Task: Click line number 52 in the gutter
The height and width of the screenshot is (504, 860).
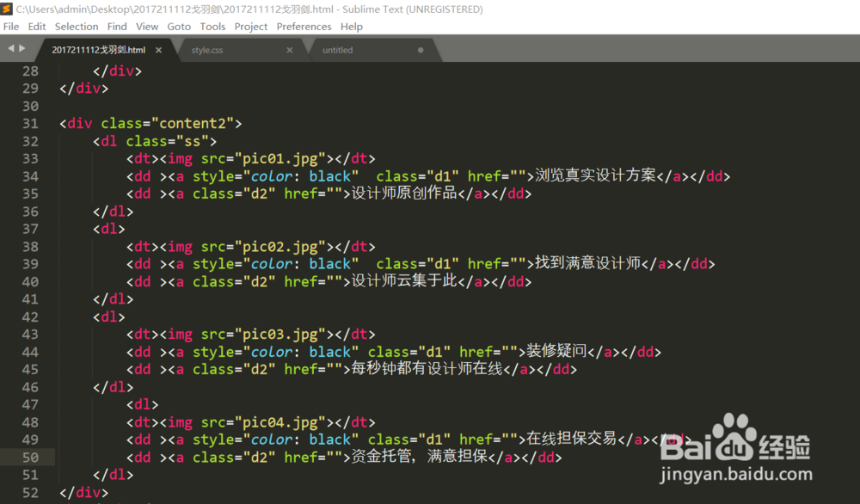Action: [30, 492]
